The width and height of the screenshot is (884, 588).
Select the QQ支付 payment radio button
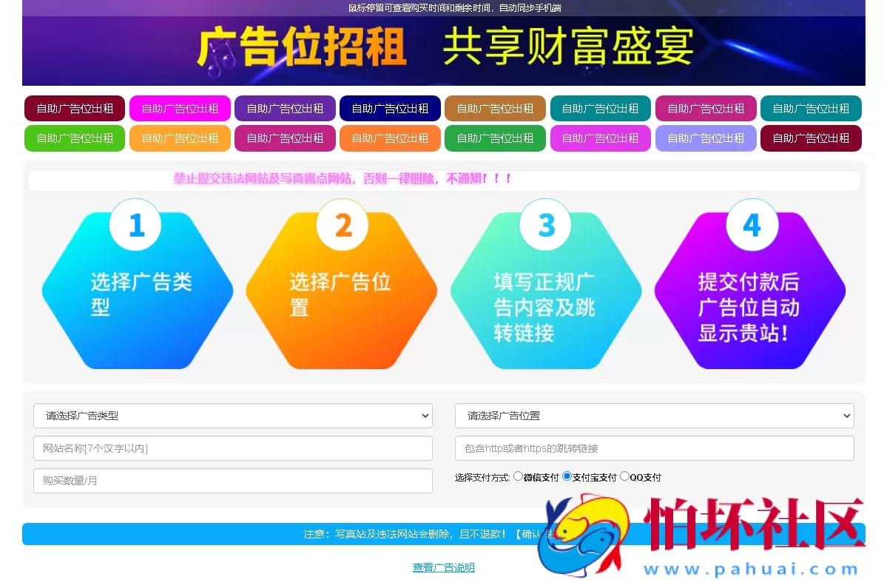[x=624, y=476]
